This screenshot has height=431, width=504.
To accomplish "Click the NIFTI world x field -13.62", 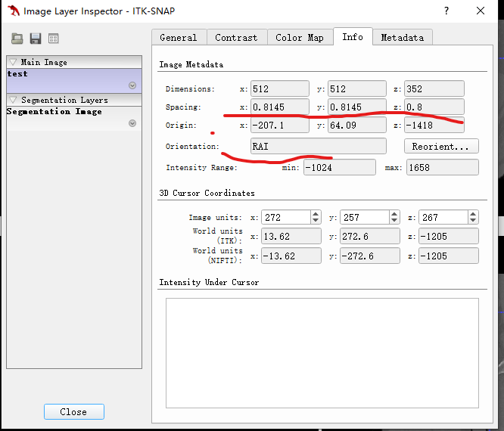I will (291, 256).
